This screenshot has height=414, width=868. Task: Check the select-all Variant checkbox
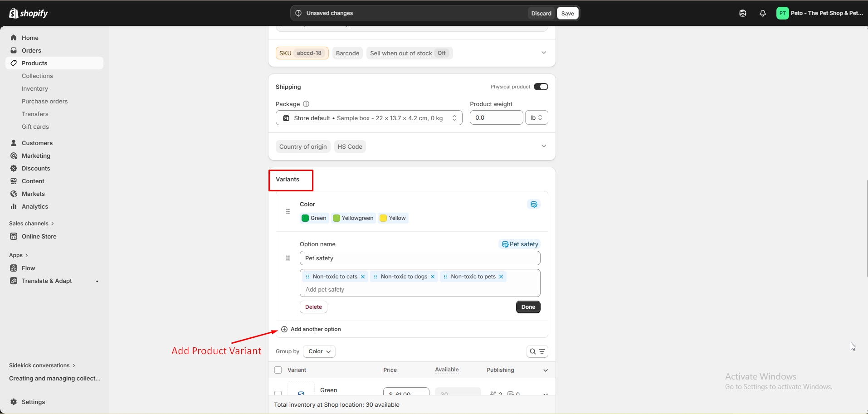[x=278, y=370]
